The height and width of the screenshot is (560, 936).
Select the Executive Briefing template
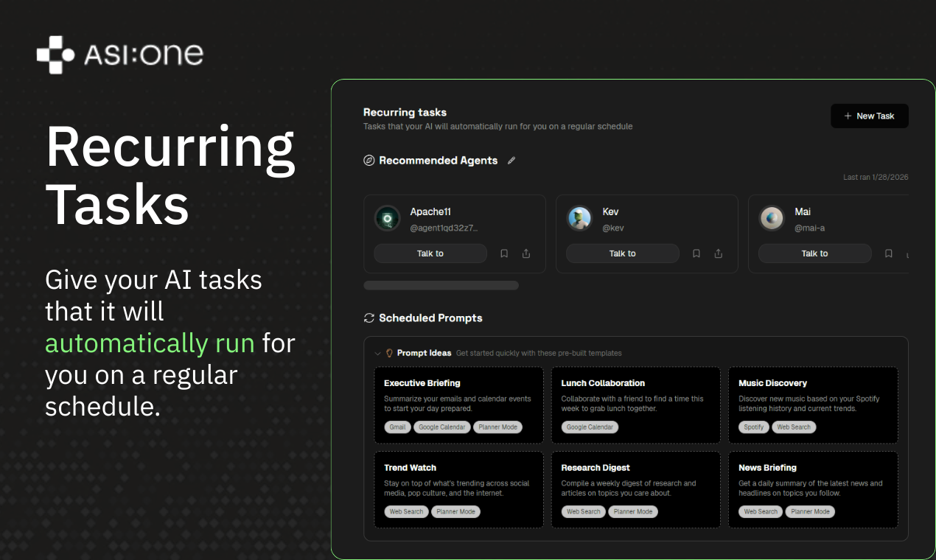pos(458,405)
